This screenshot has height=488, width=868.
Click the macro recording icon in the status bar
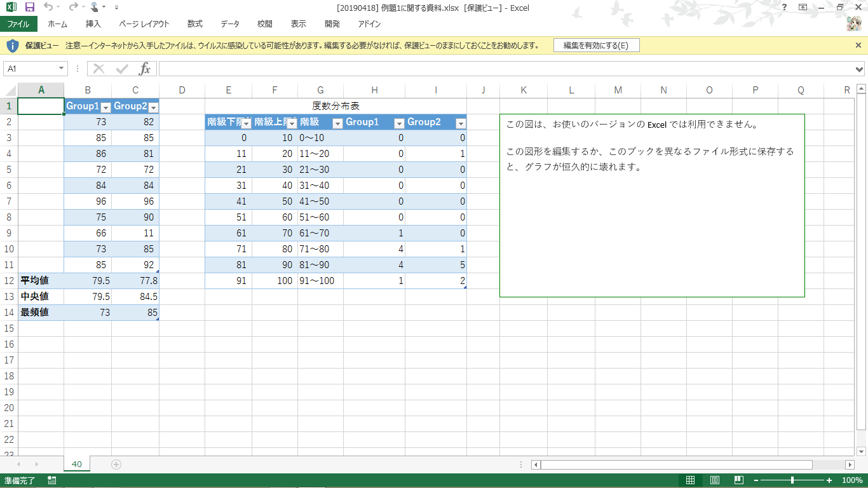click(x=51, y=480)
